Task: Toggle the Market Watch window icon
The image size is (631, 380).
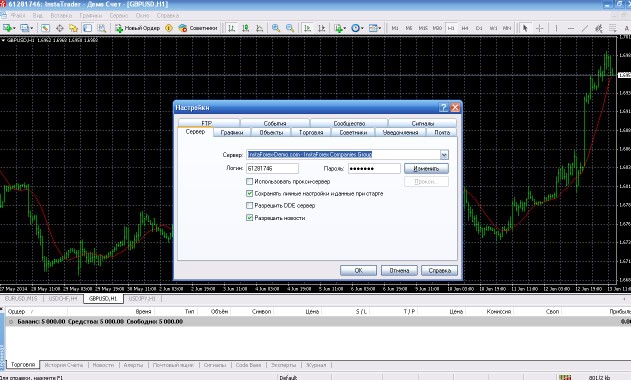Action: click(45, 28)
